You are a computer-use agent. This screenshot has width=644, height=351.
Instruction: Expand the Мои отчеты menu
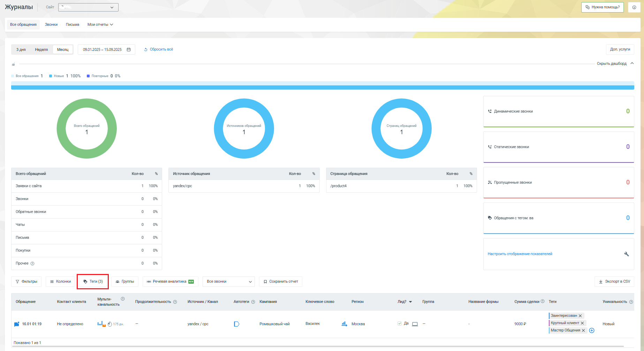click(x=100, y=25)
